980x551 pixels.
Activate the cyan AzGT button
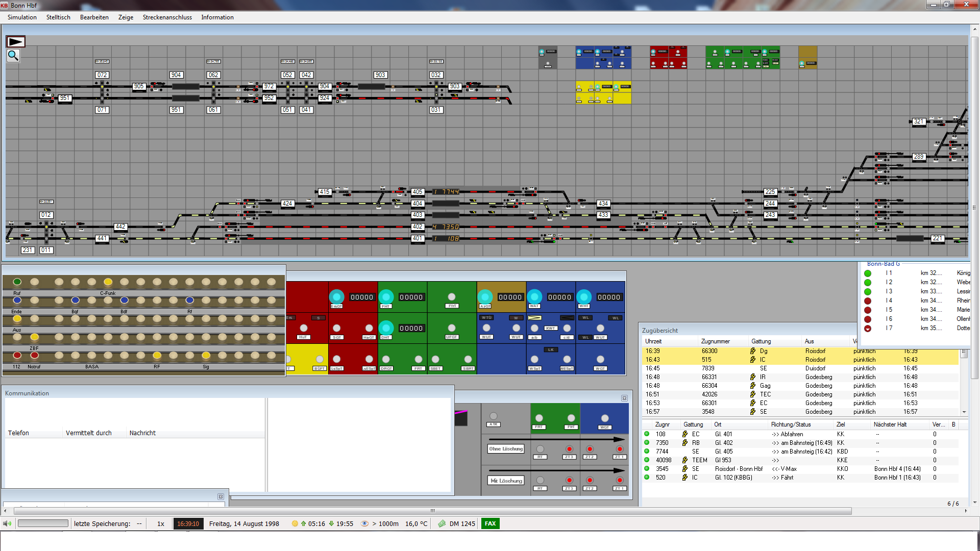point(485,296)
